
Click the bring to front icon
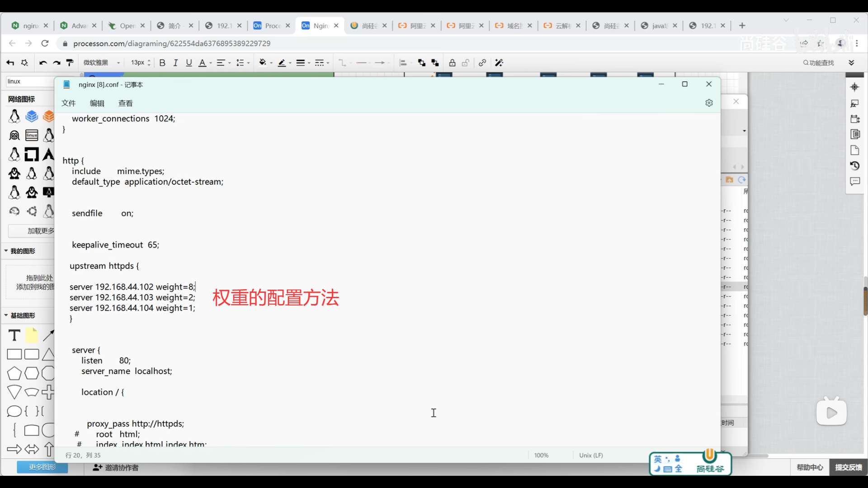tap(421, 63)
